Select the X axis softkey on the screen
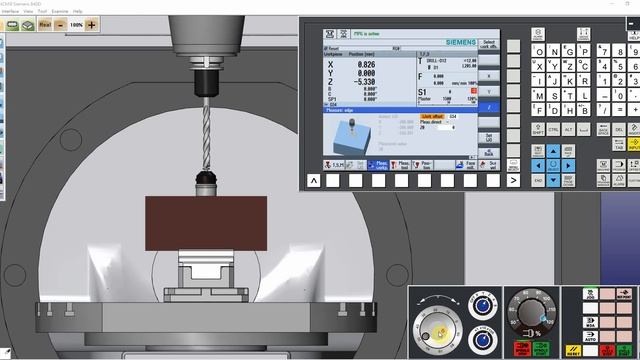The image size is (640, 360). tap(489, 76)
